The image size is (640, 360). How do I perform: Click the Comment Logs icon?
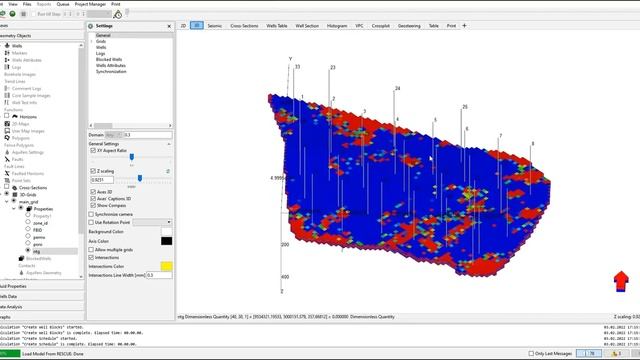coord(7,88)
